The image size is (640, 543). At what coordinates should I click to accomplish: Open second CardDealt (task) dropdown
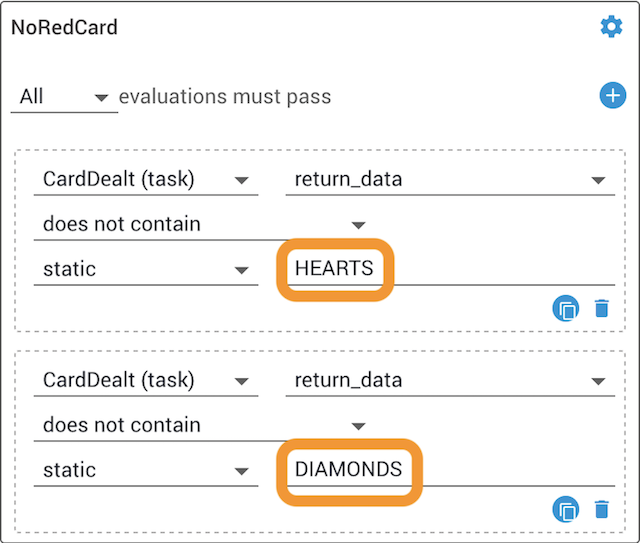(146, 381)
